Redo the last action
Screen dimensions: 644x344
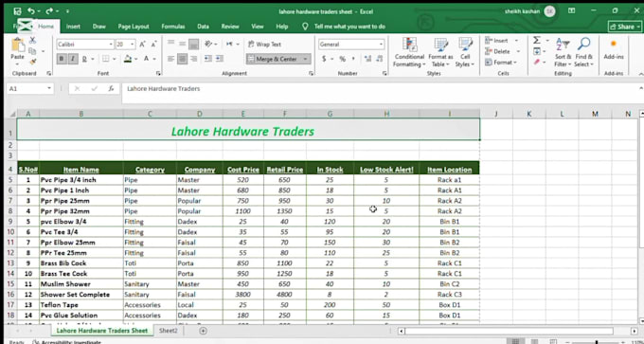pyautogui.click(x=49, y=11)
